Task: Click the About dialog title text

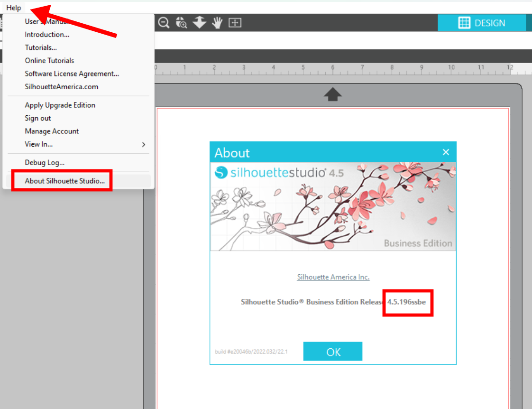Action: pyautogui.click(x=232, y=153)
